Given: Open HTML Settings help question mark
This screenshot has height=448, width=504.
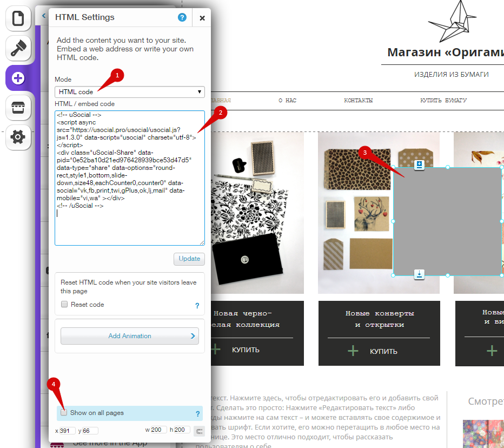Looking at the screenshot, I should coord(182,17).
